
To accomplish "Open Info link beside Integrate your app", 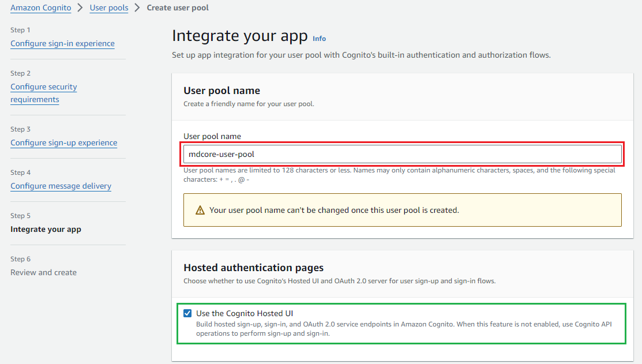I will pyautogui.click(x=320, y=39).
